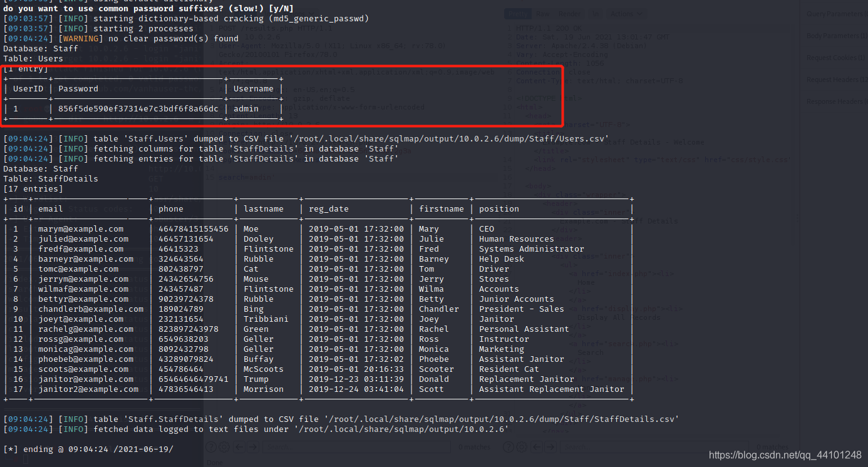Click lastname 'Tribbiani'
This screenshot has height=467, width=868.
coord(266,319)
